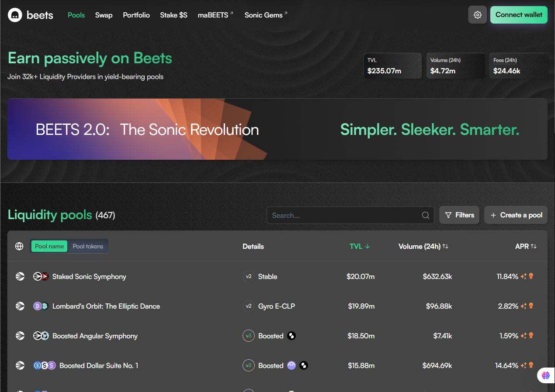Viewport: 555px width, 392px height.
Task: Click Create a pool button
Action: [516, 215]
